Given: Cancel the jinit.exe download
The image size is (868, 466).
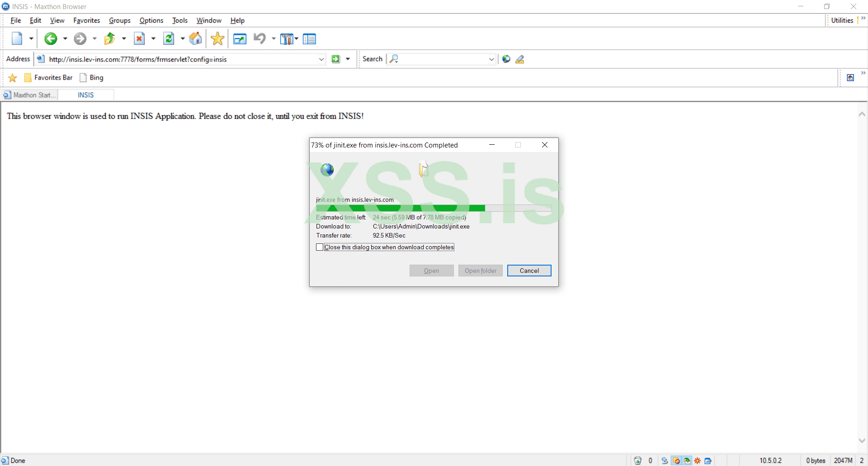Looking at the screenshot, I should coord(529,271).
